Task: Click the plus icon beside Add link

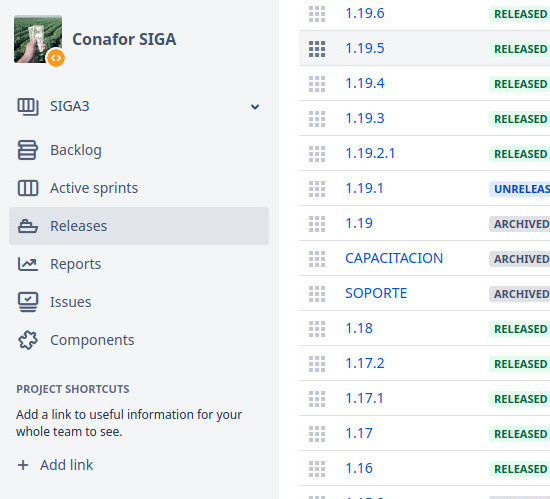Action: tap(23, 465)
